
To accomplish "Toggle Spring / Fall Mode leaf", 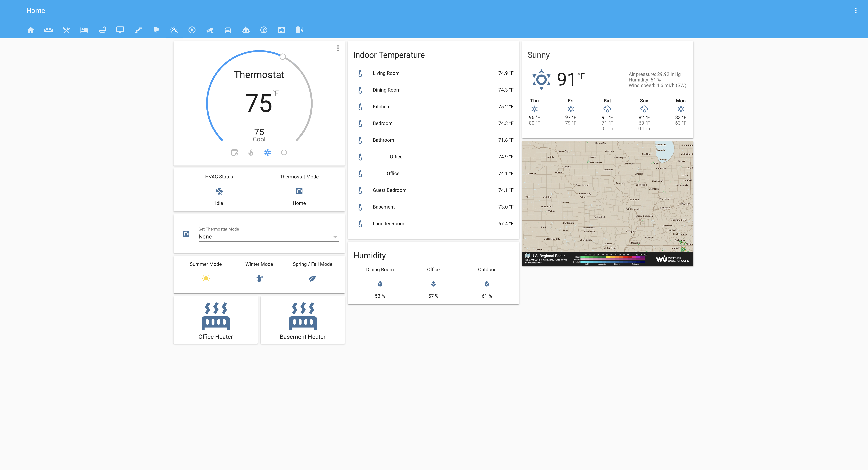I will 312,278.
